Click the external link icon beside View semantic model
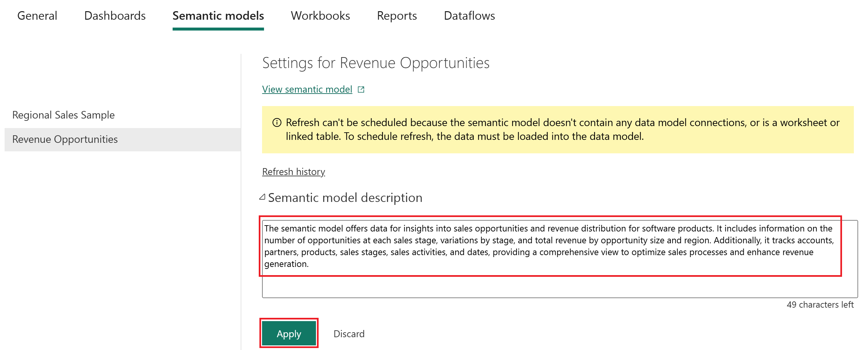The height and width of the screenshot is (350, 868). 361,90
